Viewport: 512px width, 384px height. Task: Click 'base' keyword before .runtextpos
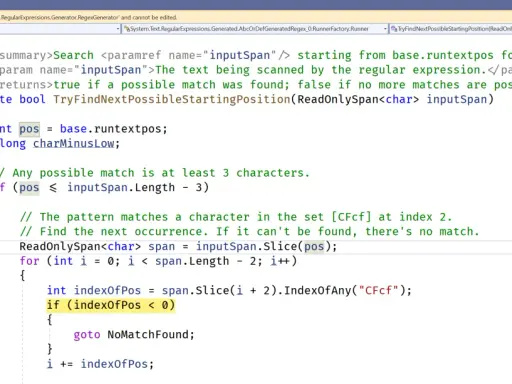(73, 129)
